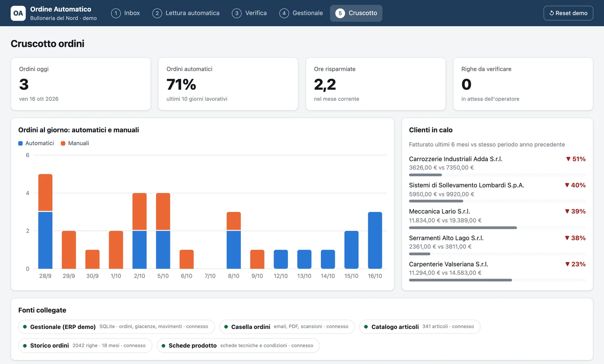The image size is (604, 364).
Task: Click the orange bar for 29/9
Action: (69, 250)
